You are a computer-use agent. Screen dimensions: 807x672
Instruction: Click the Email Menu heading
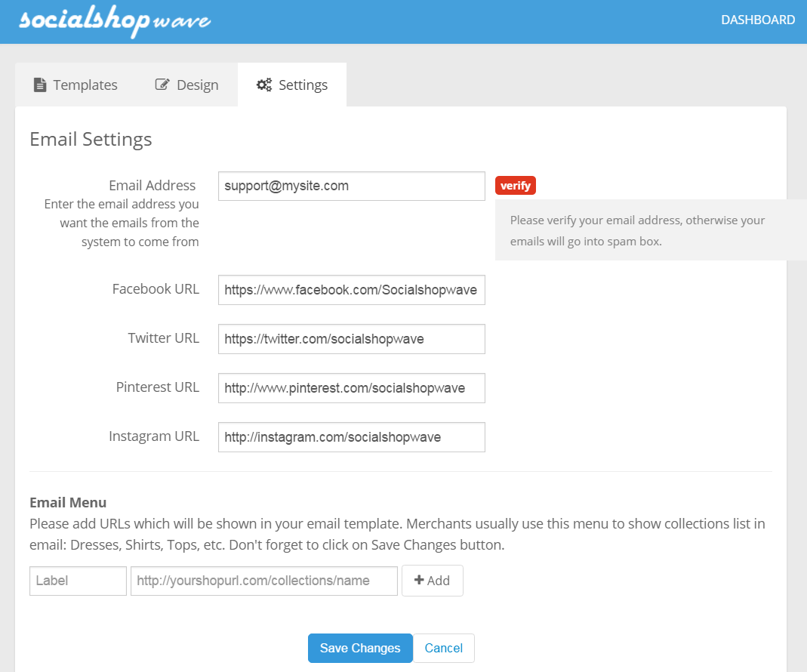coord(68,502)
